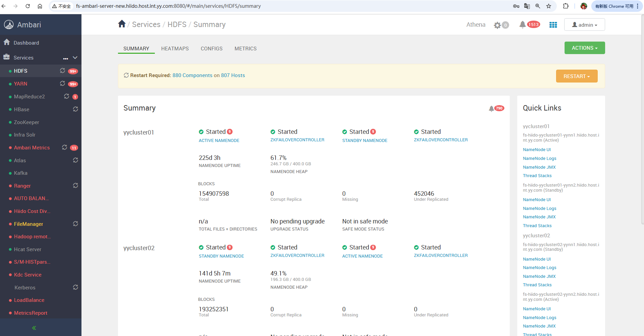The image size is (644, 336).
Task: Open background operations gear icon
Action: pos(497,25)
